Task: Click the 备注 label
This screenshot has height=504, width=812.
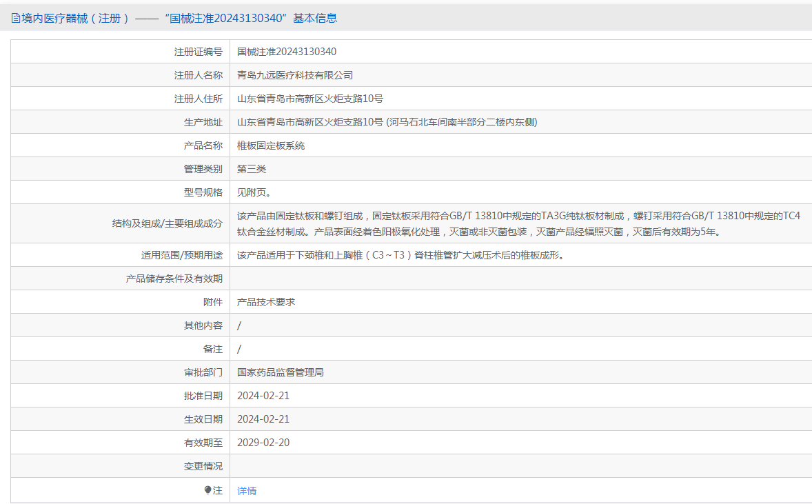Action: point(213,349)
